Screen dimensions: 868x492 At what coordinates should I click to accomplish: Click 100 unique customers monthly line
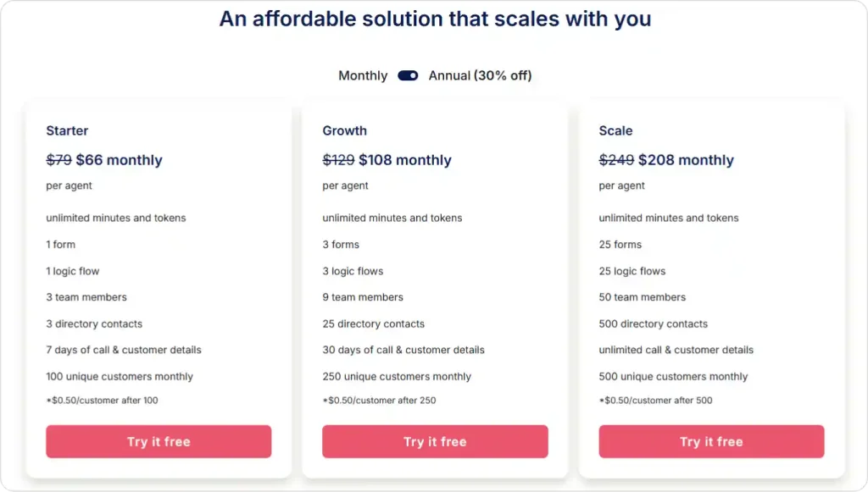[x=119, y=376]
